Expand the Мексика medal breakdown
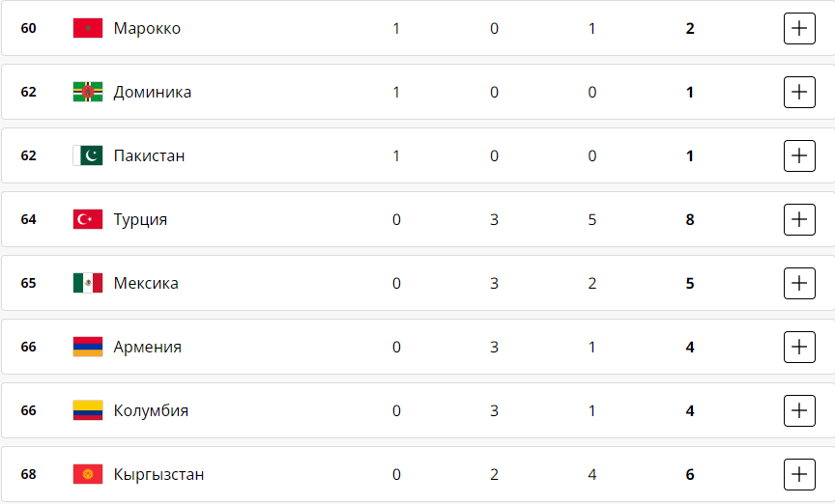This screenshot has width=835, height=504. [798, 283]
